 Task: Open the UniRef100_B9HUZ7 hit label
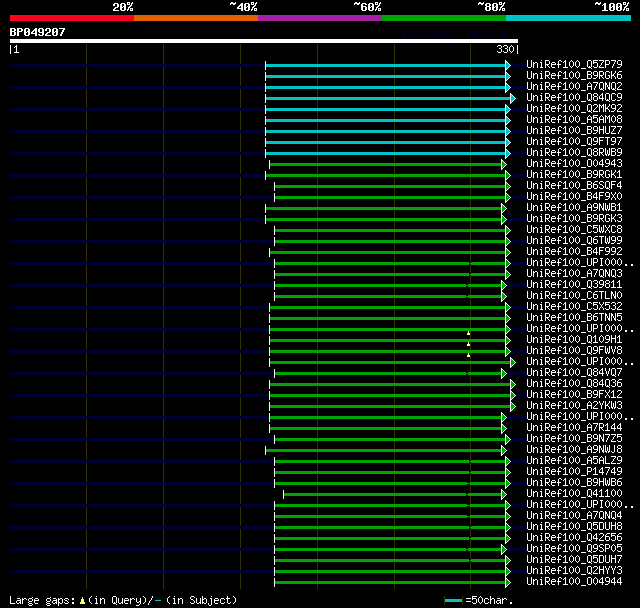pyautogui.click(x=574, y=131)
